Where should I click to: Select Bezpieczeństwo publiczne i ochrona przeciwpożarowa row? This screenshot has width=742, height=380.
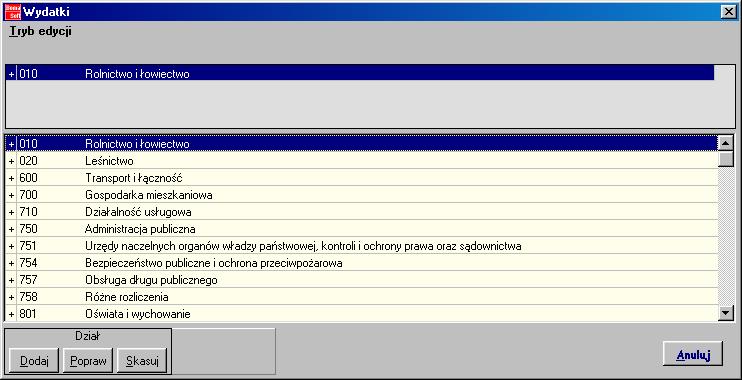[362, 264]
